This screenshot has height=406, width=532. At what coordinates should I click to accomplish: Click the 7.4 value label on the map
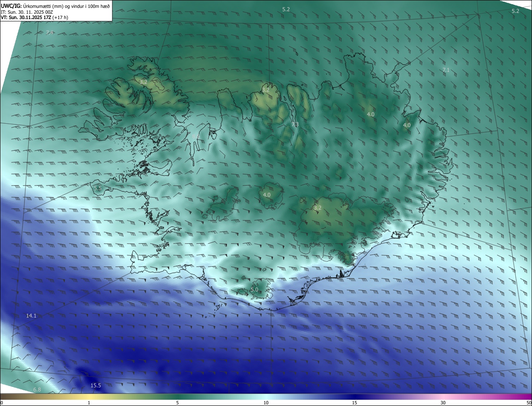click(50, 32)
